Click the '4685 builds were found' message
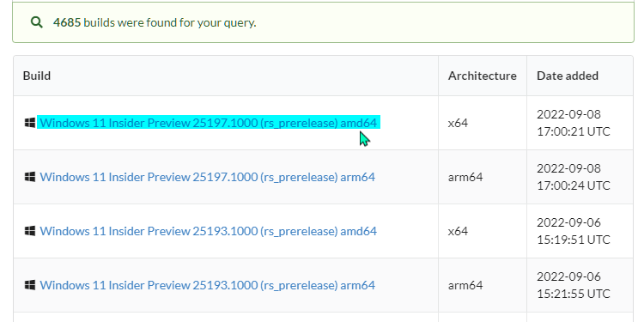Image resolution: width=644 pixels, height=322 pixels. click(155, 22)
